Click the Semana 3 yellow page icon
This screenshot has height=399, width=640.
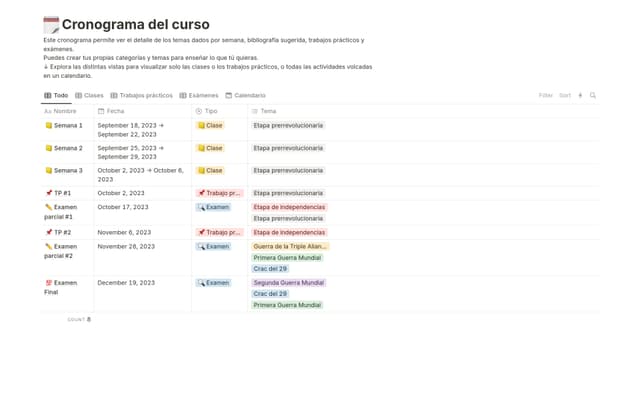pos(49,171)
